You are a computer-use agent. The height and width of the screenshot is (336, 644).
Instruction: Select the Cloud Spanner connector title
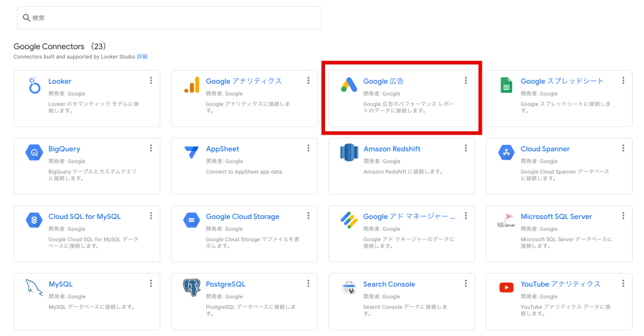point(545,149)
